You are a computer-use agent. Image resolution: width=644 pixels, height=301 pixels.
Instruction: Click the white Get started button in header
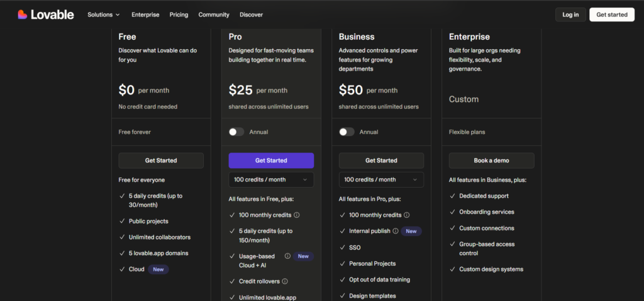[x=611, y=14]
